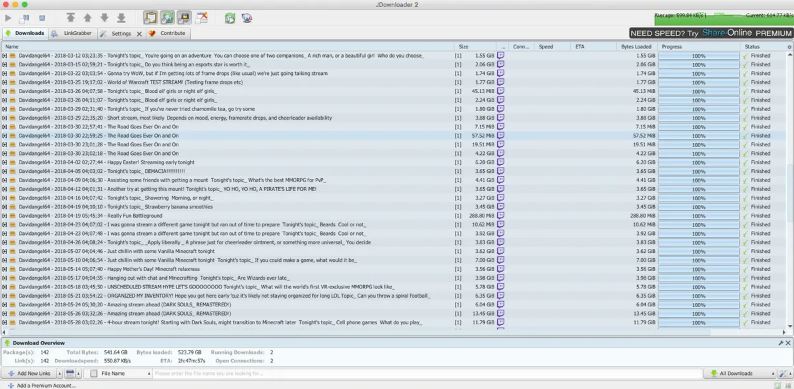
Task: Sort by the Bytes Loaded column header
Action: tap(636, 47)
